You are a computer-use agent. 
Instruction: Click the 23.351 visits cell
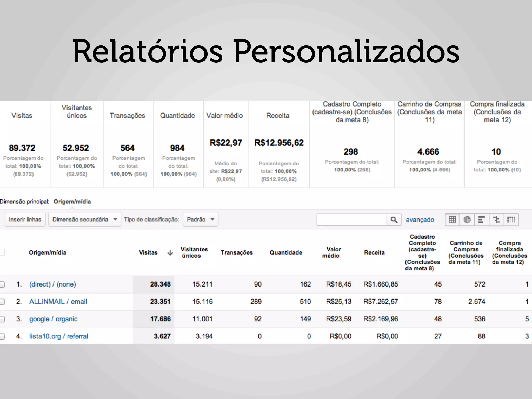tap(160, 302)
